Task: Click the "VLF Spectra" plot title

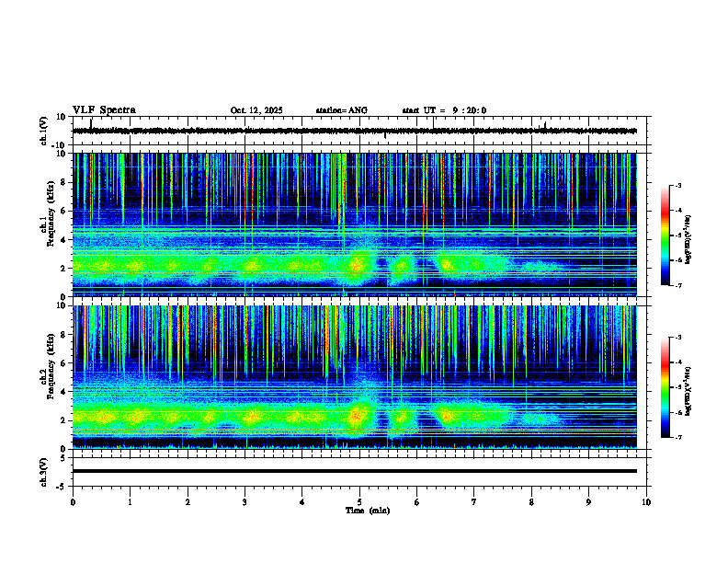Action: [x=104, y=110]
